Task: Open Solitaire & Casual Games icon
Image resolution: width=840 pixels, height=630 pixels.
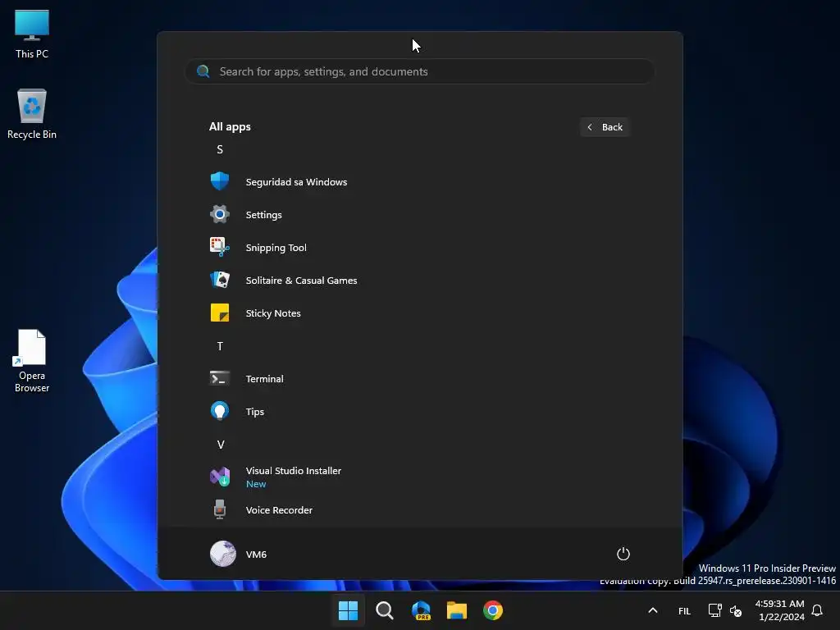Action: [x=220, y=280]
